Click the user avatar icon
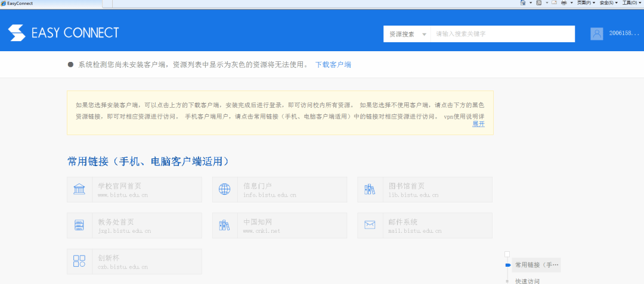This screenshot has height=284, width=644. [x=597, y=34]
